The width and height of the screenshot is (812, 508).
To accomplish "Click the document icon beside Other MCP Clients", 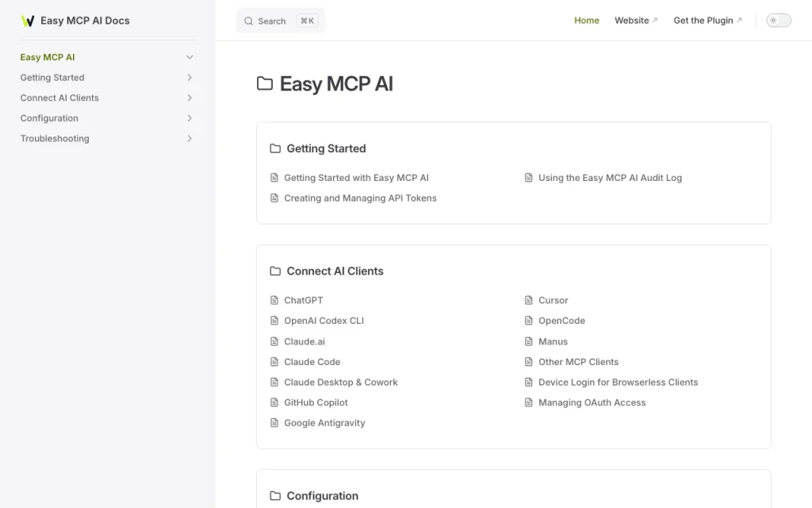I will pyautogui.click(x=529, y=362).
